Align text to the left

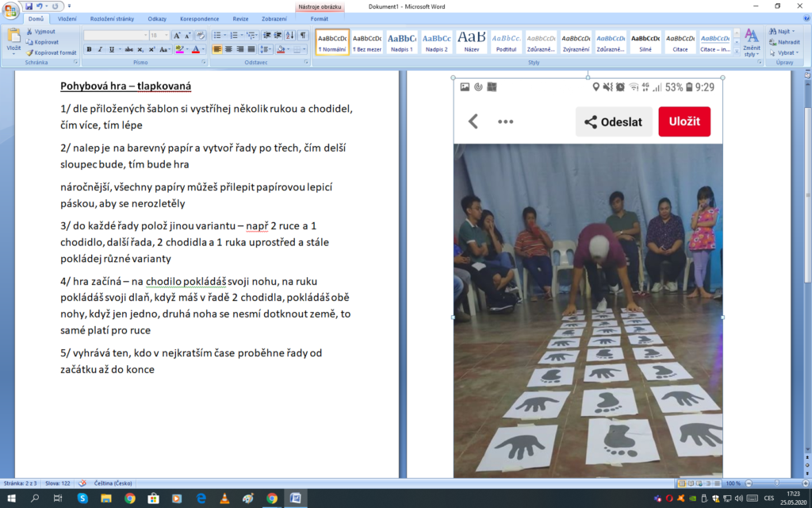tap(217, 49)
